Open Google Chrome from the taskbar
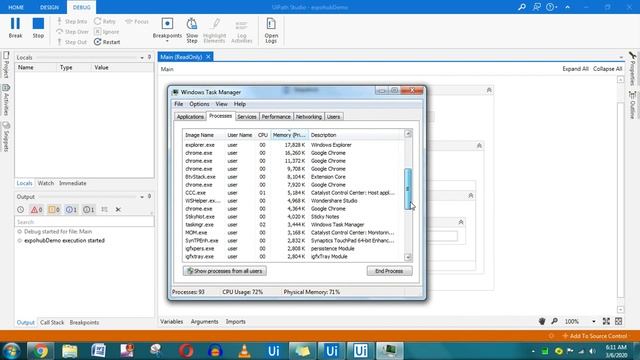This screenshot has height=360, width=640. coord(40,351)
